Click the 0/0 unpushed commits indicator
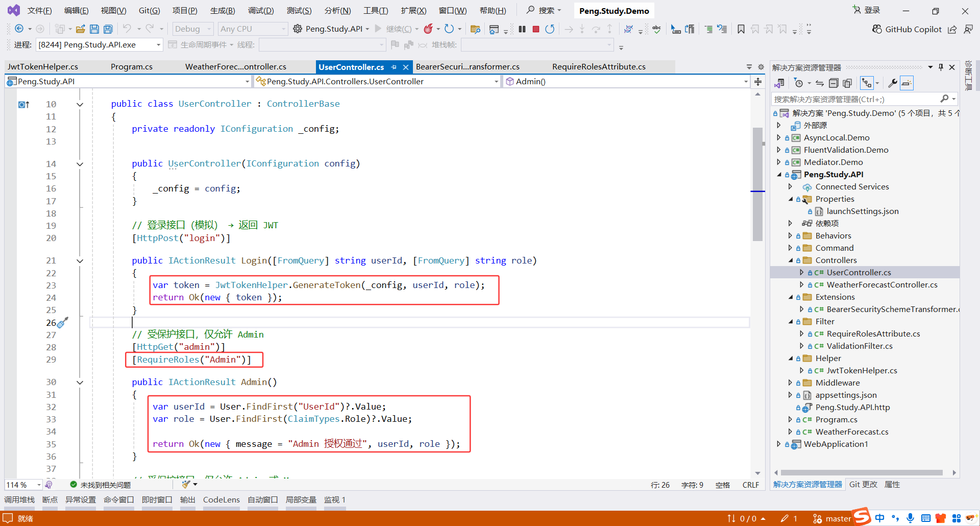Image resolution: width=980 pixels, height=526 pixels. [x=746, y=519]
